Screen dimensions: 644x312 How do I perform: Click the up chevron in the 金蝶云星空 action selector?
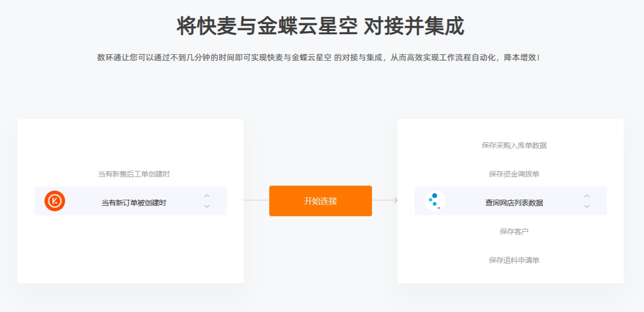[587, 196]
